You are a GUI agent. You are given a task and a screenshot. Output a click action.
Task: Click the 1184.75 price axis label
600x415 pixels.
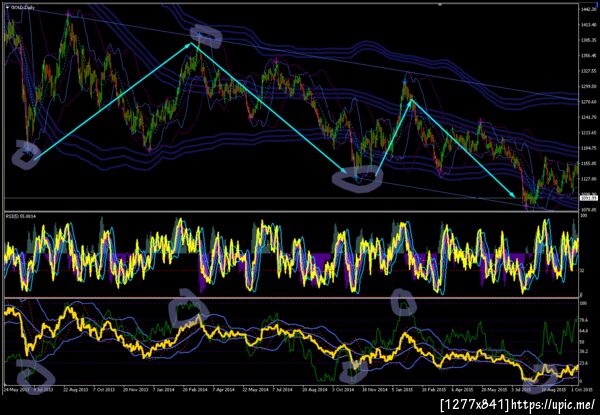(589, 148)
